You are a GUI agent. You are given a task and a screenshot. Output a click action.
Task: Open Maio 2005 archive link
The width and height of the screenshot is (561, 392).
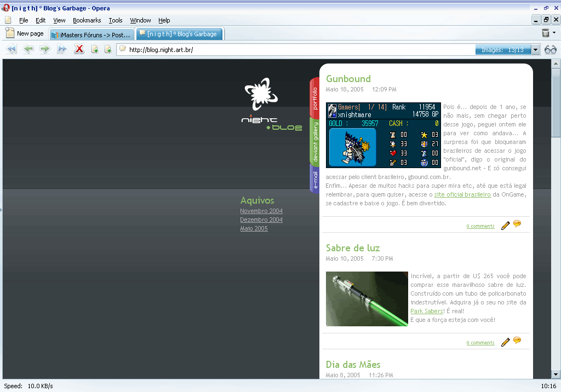click(254, 228)
